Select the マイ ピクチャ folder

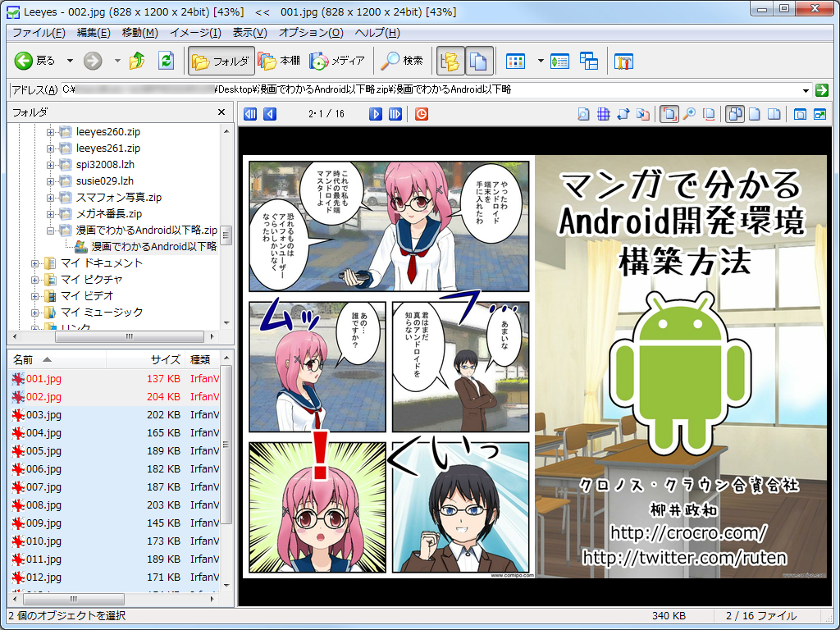click(91, 280)
